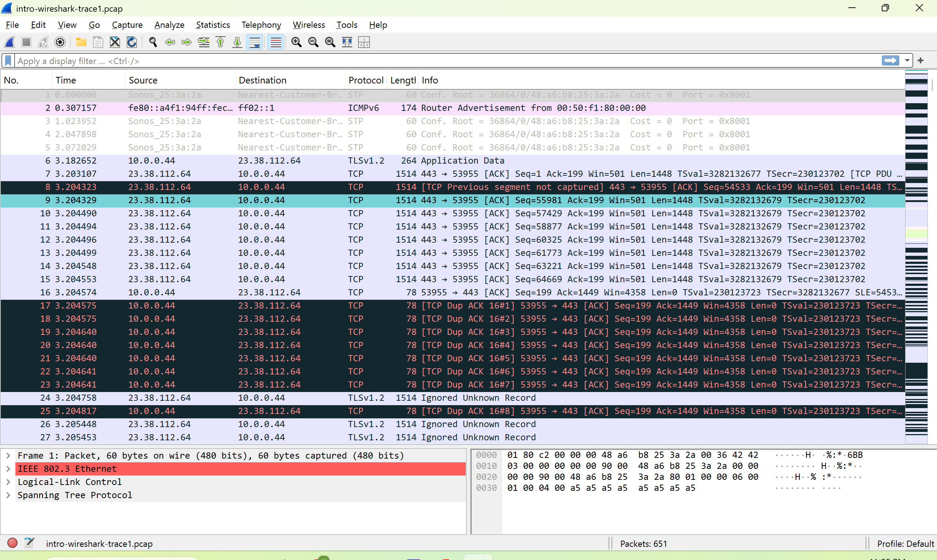The image size is (937, 560).
Task: Click Profile: Default in status bar
Action: click(905, 544)
